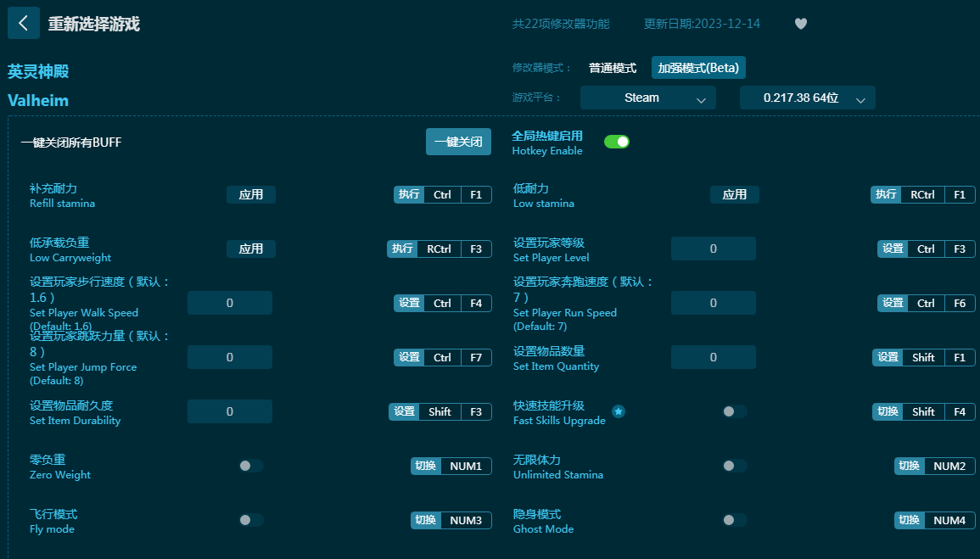
Task: Select 加强模式(Beta) trainer mode
Action: tap(698, 68)
